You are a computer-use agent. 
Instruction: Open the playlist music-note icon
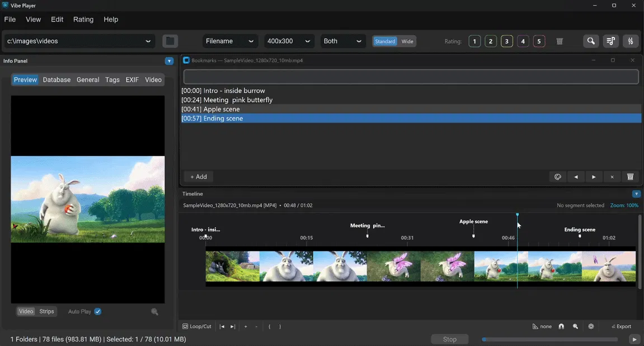[611, 41]
